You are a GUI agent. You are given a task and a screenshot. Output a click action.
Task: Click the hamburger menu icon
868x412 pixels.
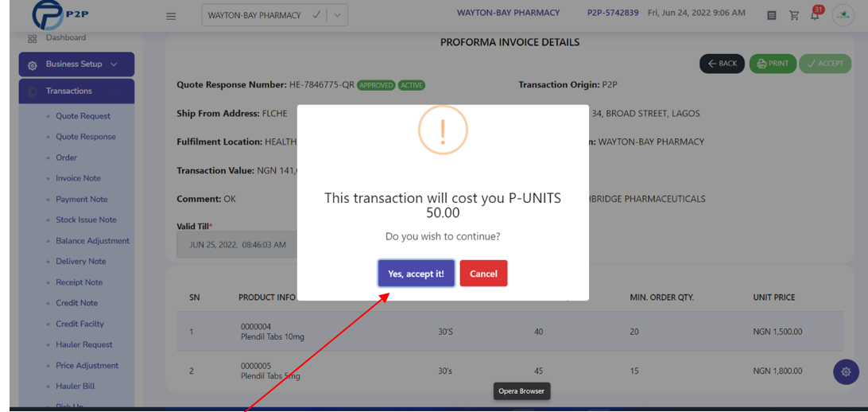(x=171, y=16)
